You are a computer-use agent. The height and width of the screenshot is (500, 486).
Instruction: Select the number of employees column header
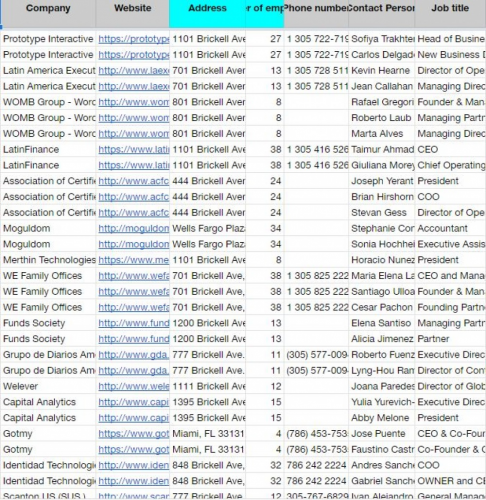pos(265,13)
